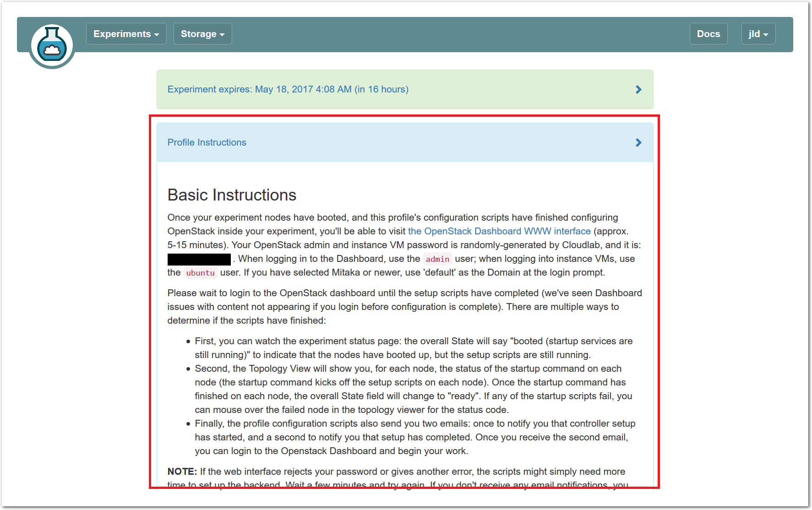
Task: Click the blacked-out password field
Action: (199, 259)
